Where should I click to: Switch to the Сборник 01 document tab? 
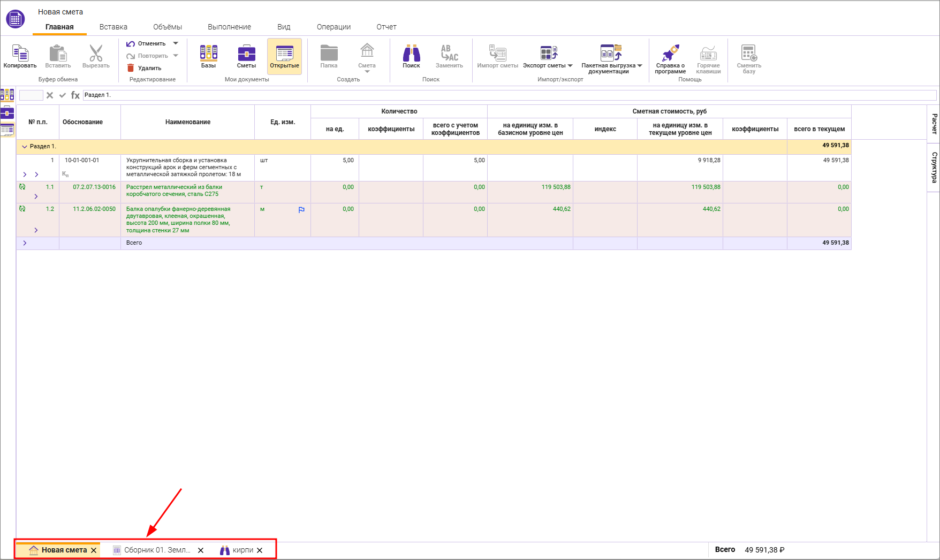(156, 550)
